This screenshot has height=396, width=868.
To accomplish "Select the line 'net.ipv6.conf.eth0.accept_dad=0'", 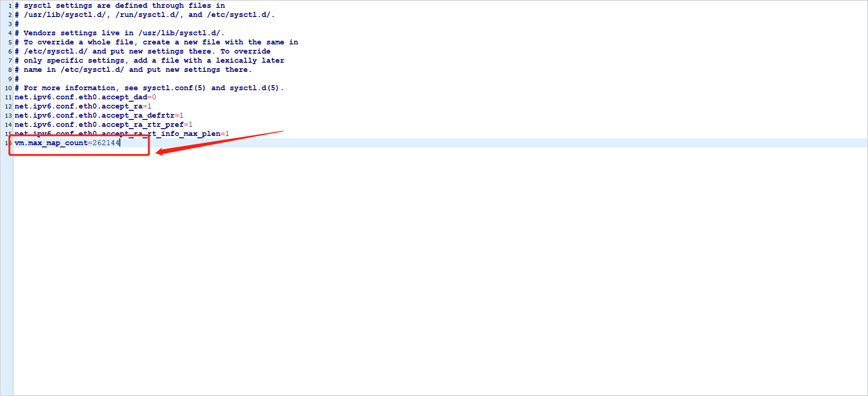I will point(86,97).
